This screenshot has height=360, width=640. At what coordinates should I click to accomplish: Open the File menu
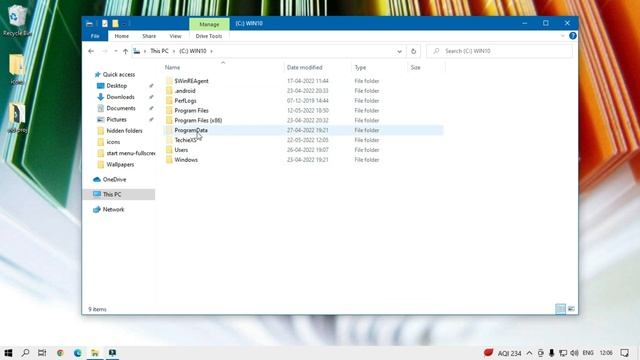95,36
